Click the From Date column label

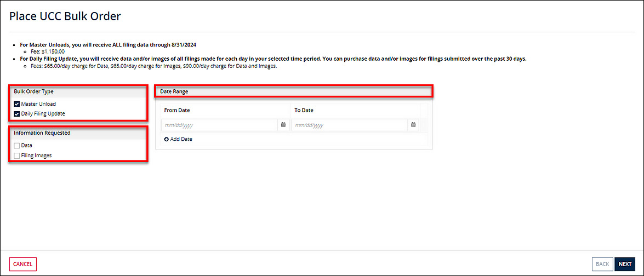177,110
